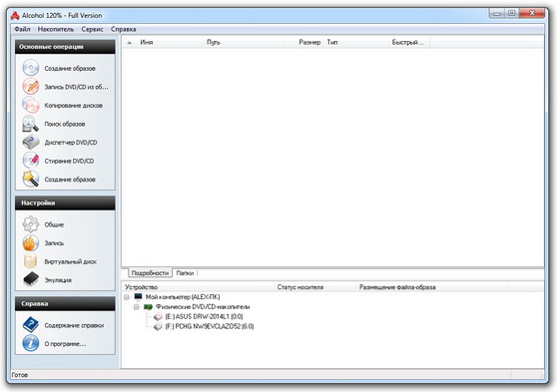
Task: Click the F: PCHG drive disc icon
Action: pyautogui.click(x=158, y=326)
